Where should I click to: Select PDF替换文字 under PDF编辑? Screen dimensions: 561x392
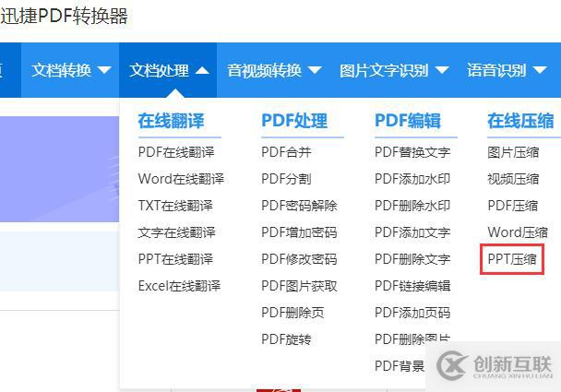point(412,152)
